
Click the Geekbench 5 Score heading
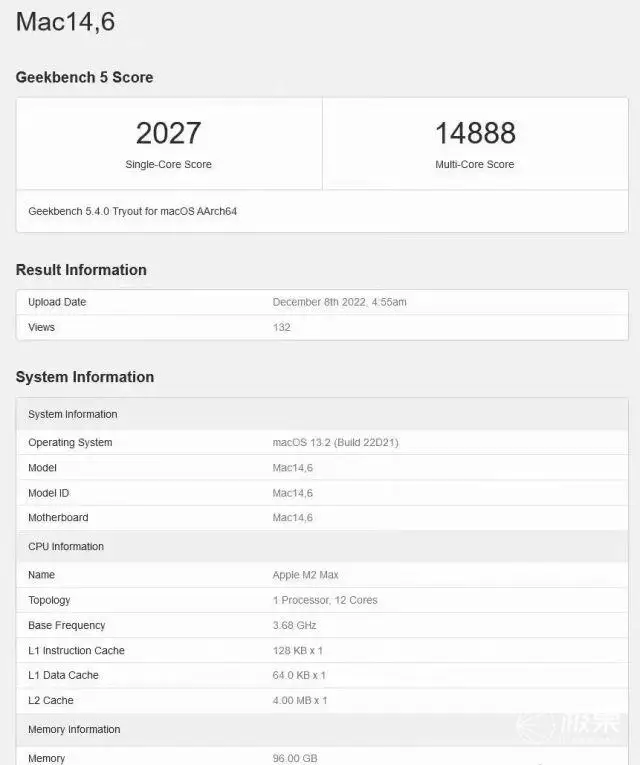[84, 77]
